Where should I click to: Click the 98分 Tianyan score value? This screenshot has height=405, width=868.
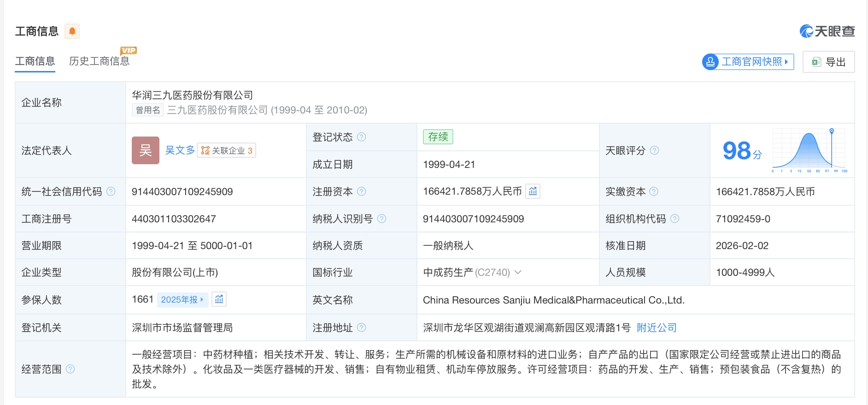click(742, 151)
